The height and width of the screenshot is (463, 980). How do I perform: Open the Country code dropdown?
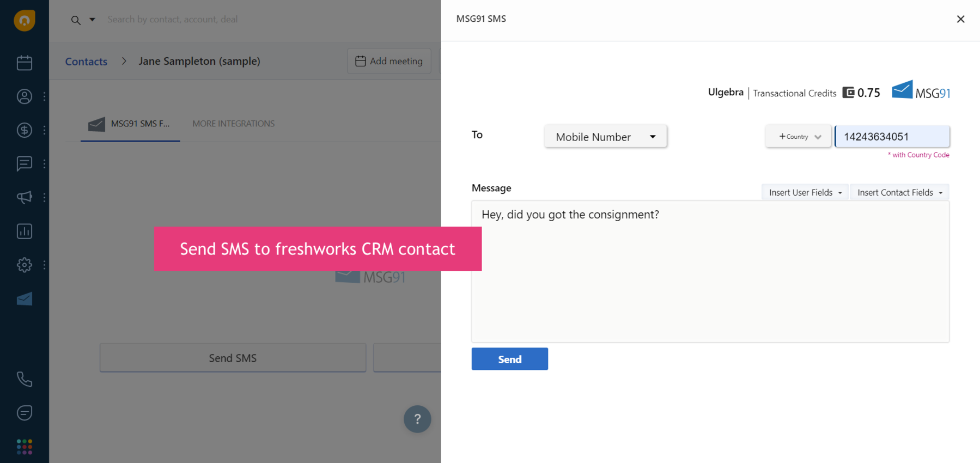[x=799, y=137]
